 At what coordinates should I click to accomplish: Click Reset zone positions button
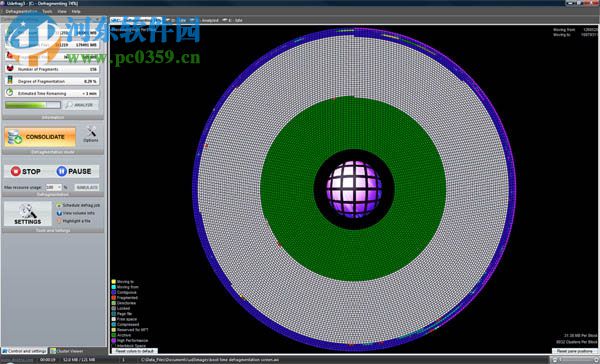pyautogui.click(x=574, y=351)
